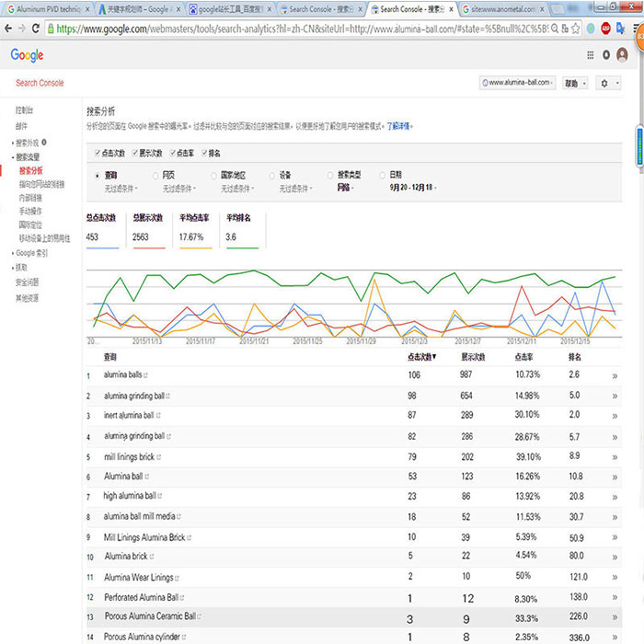Open filter dropdown under 查询
The image size is (644, 644).
click(121, 189)
